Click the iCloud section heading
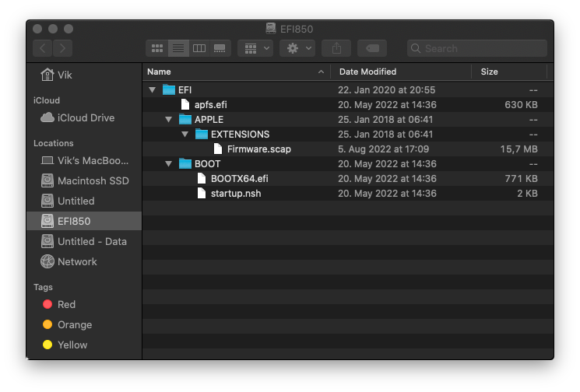Image resolution: width=580 pixels, height=392 pixels. click(x=47, y=100)
